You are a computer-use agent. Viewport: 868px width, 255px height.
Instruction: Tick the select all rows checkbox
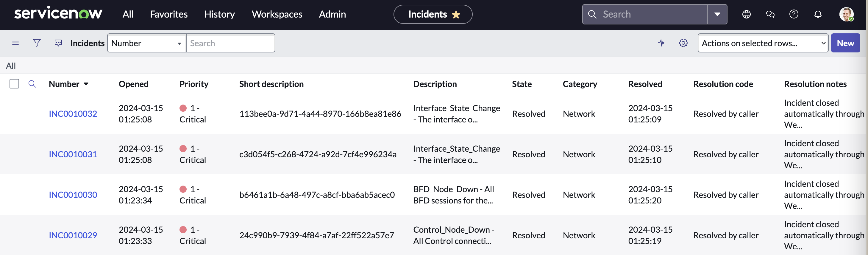click(x=14, y=84)
